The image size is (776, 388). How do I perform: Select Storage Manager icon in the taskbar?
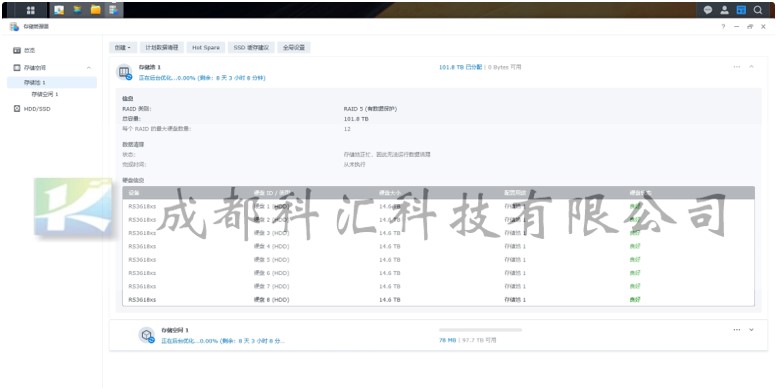[x=114, y=10]
